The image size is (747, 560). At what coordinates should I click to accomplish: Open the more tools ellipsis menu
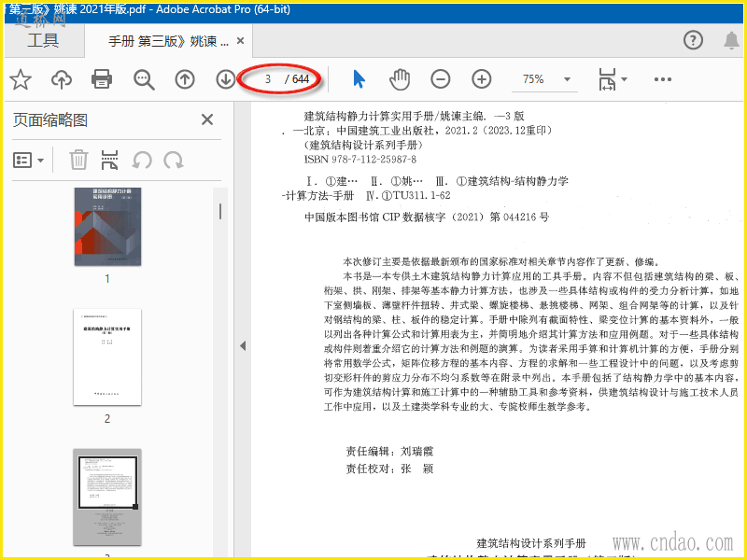point(663,79)
